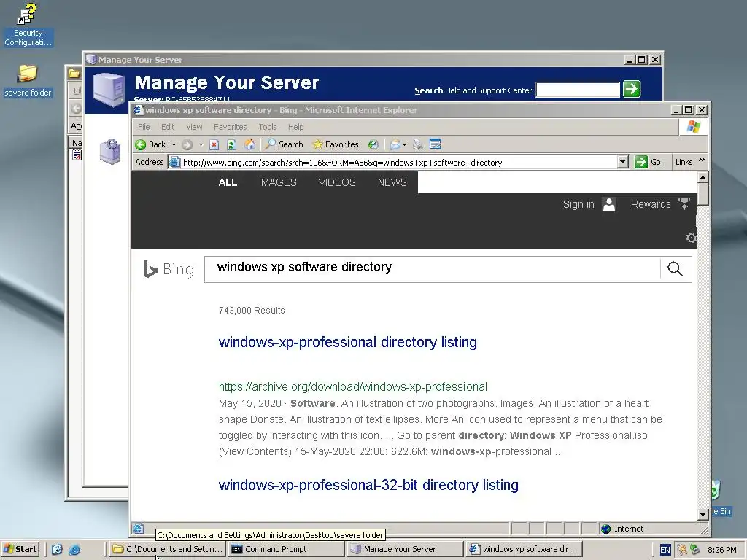Viewport: 747px width, 560px height.
Task: Click page scrollbar up arrow
Action: tap(703, 177)
